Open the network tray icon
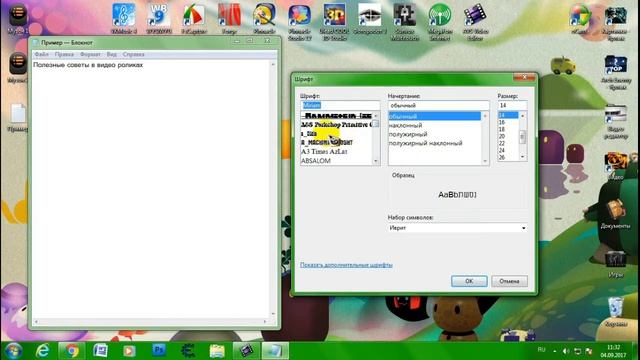Screen dimensions: 640x360 (578, 351)
